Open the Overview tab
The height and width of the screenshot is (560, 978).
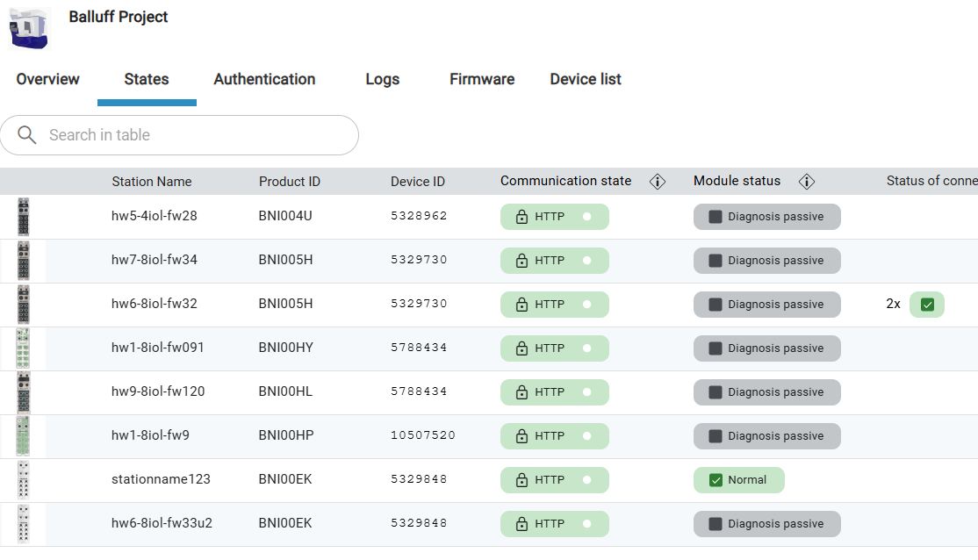48,79
